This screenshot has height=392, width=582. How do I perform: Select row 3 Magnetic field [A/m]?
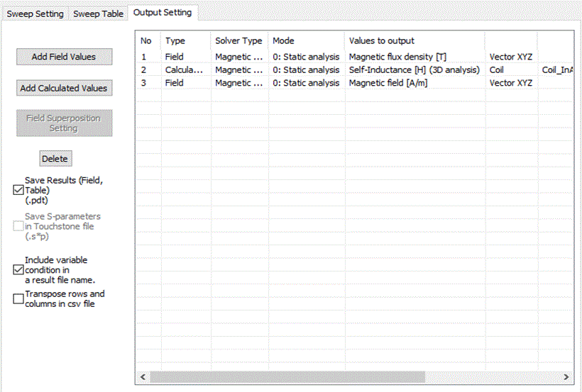coord(388,83)
